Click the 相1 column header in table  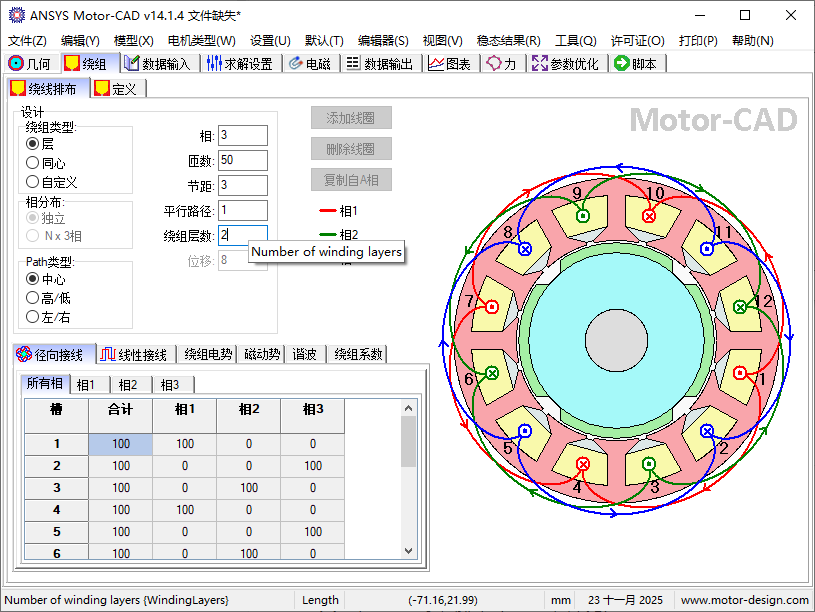(185, 416)
